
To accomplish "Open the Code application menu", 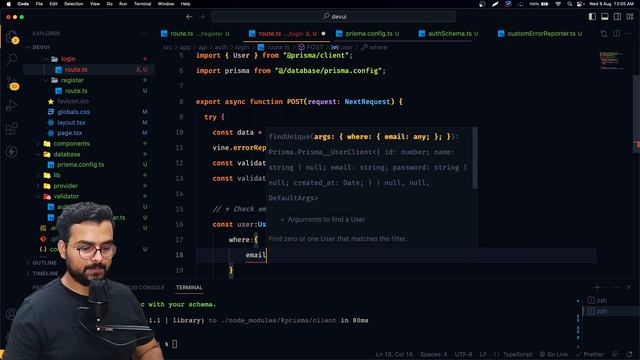I will point(23,4).
